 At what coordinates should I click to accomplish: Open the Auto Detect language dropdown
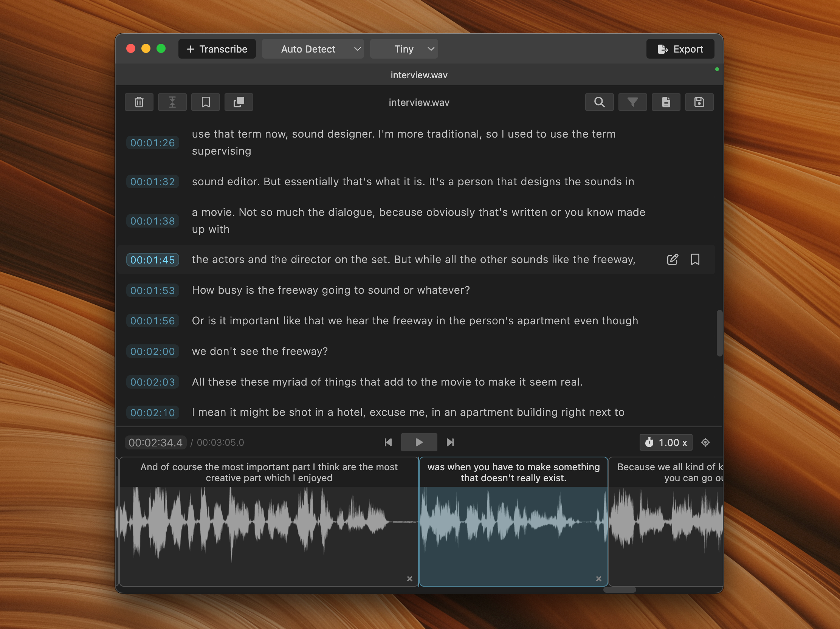tap(313, 49)
